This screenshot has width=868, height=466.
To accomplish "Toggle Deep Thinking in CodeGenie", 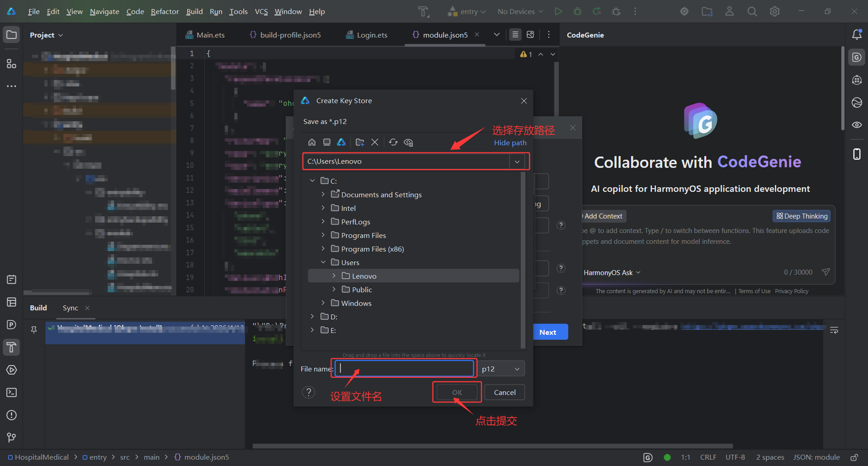I will [x=802, y=216].
